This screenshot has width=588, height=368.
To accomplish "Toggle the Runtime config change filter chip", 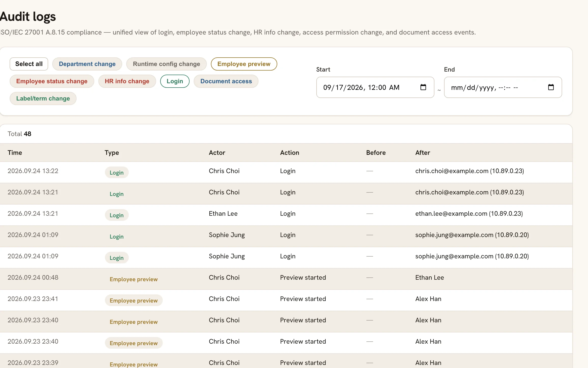I will (x=167, y=64).
